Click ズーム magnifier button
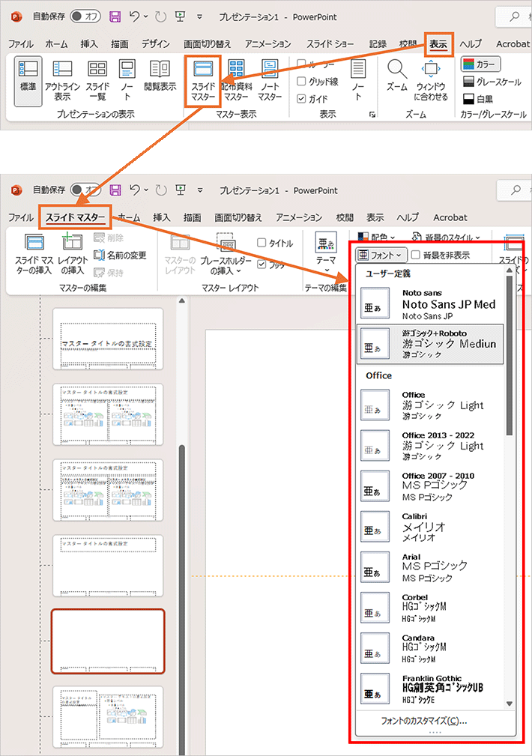Viewport: 532px width, 756px height. tap(397, 76)
